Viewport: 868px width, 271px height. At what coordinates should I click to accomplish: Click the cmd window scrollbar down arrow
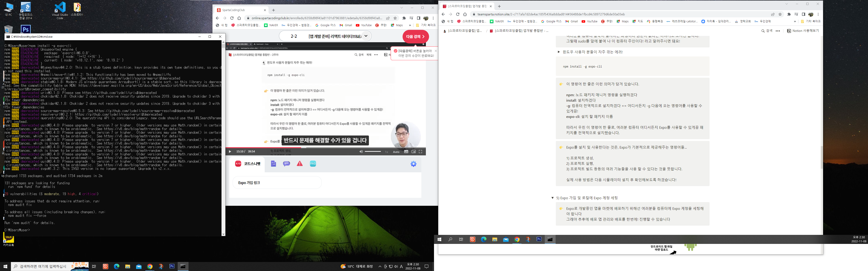point(223,234)
